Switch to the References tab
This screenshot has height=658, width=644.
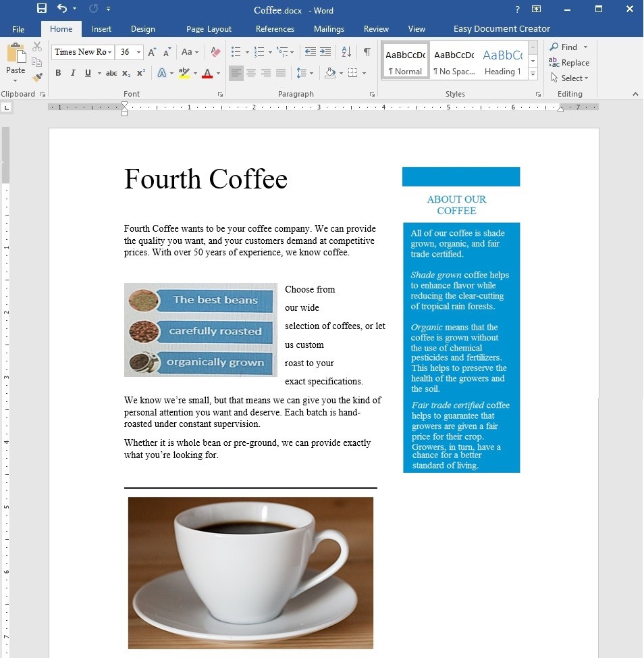tap(275, 29)
